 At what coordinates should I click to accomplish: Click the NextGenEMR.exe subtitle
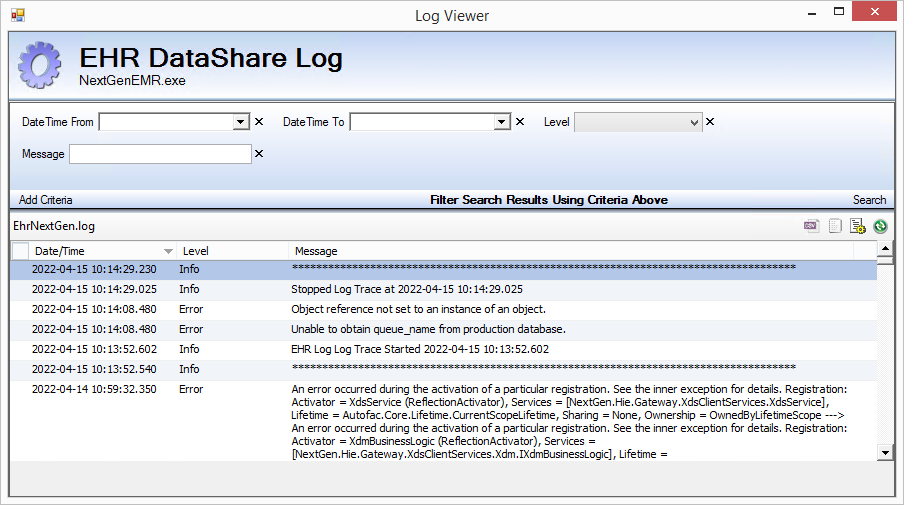pyautogui.click(x=132, y=81)
